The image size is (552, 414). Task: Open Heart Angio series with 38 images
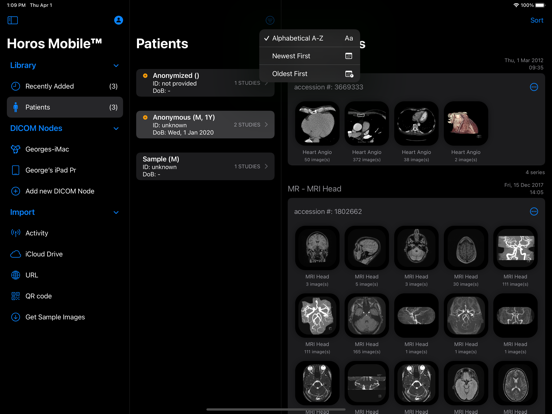click(416, 124)
